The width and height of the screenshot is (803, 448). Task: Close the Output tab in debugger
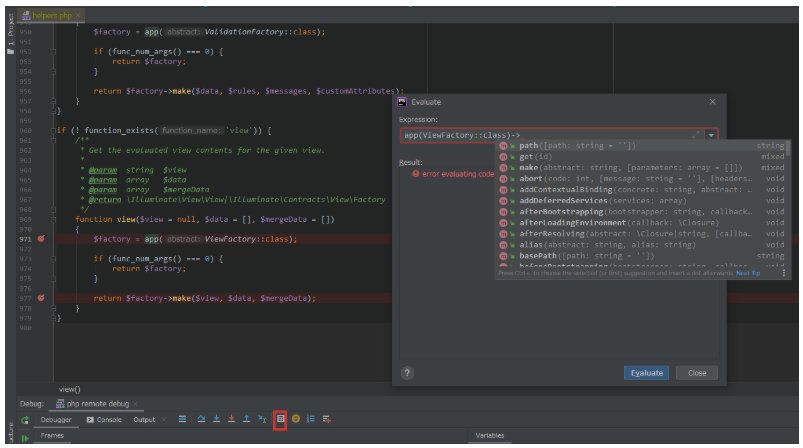164,420
